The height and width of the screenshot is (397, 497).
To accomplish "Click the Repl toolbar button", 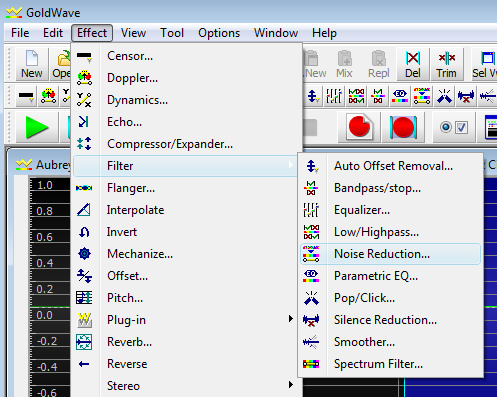I will click(x=379, y=64).
